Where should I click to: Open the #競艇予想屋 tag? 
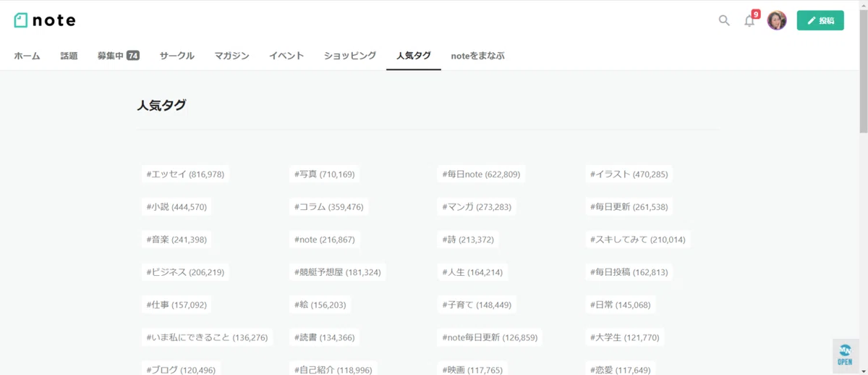tap(338, 272)
